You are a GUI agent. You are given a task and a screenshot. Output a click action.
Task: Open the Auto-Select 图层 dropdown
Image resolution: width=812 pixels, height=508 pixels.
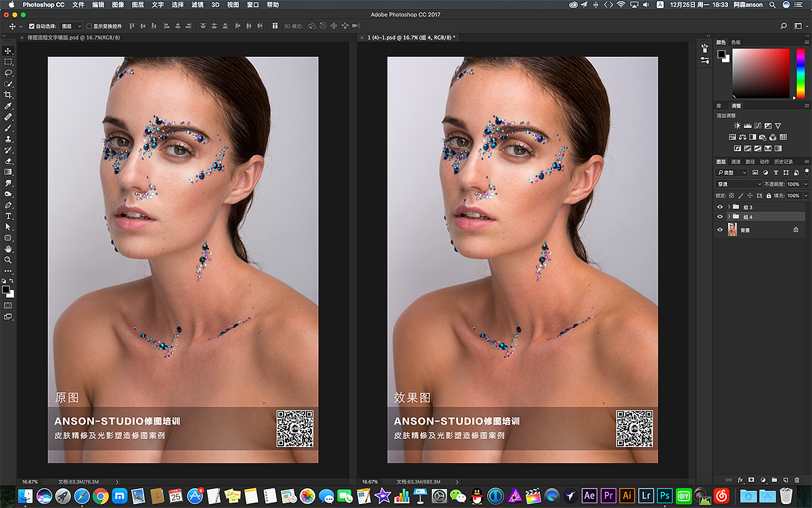coord(71,26)
